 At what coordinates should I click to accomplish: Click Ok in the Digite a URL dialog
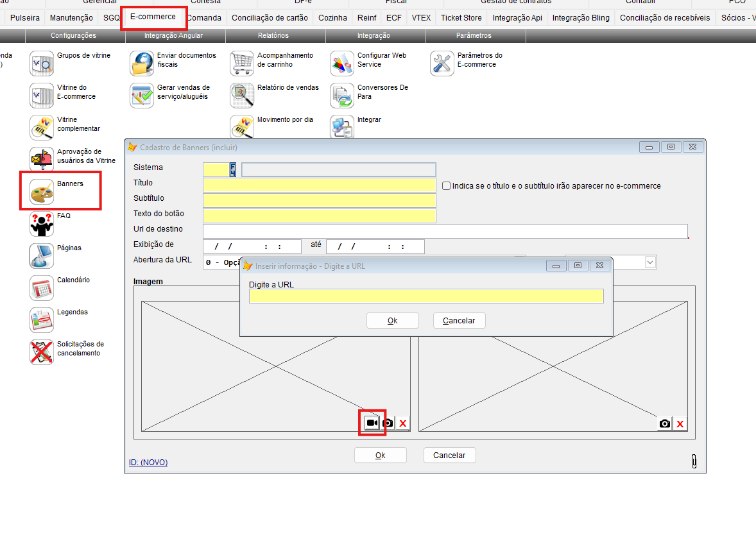[393, 321]
